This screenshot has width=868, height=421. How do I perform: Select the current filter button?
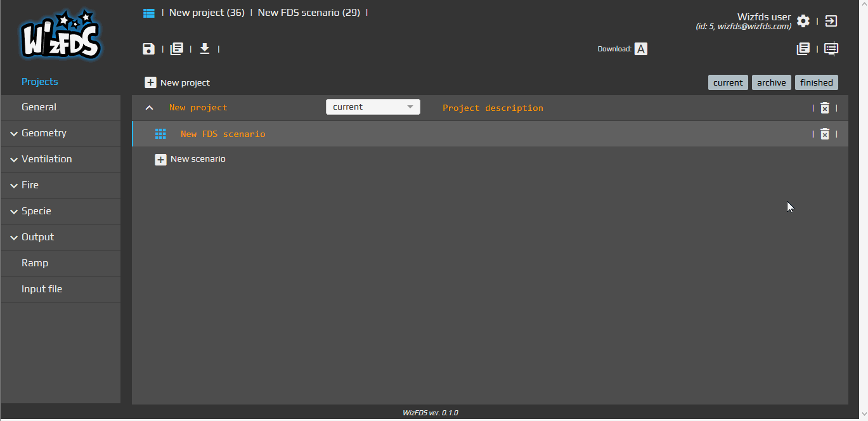pyautogui.click(x=728, y=82)
